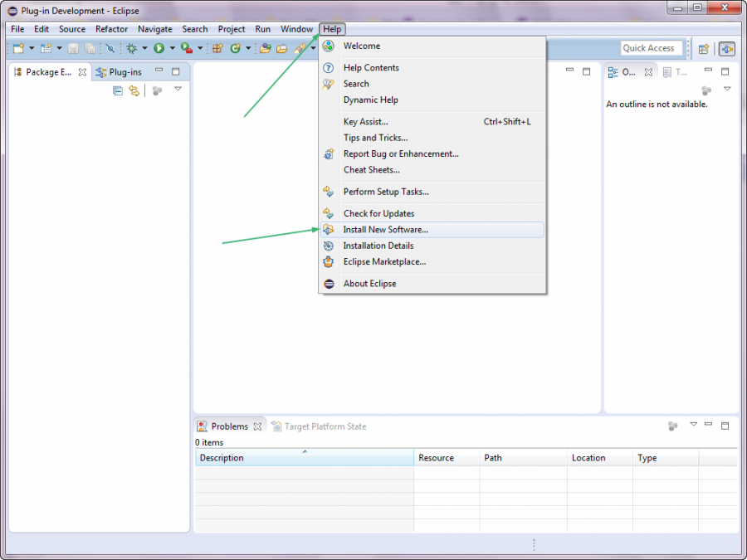Image resolution: width=747 pixels, height=560 pixels.
Task: Expand the External Tools dropdown arrow
Action: (x=200, y=48)
